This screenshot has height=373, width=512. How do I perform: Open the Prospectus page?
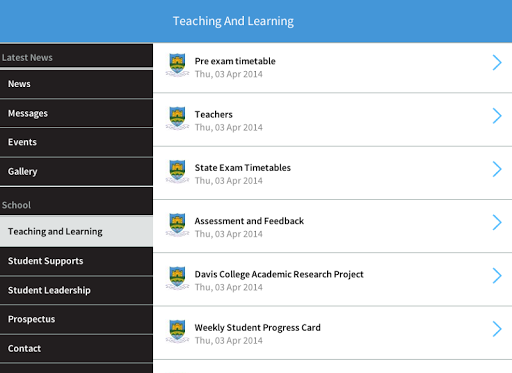tap(76, 319)
